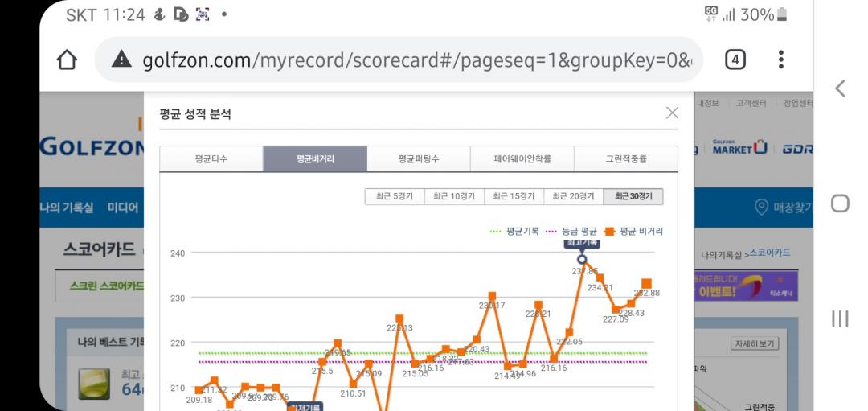Screen dimensions: 868x411
Task: Tap the insecure site warning triangle icon
Action: (x=122, y=60)
